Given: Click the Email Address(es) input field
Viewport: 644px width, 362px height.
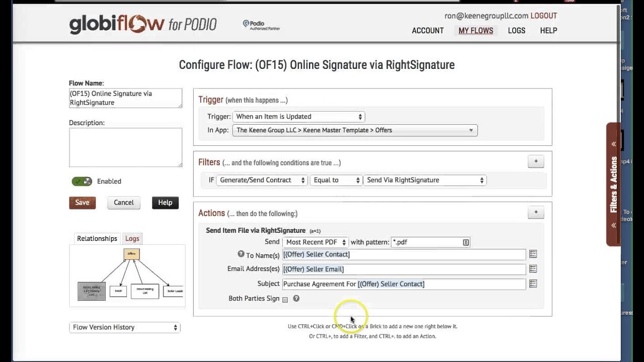Looking at the screenshot, I should [404, 269].
